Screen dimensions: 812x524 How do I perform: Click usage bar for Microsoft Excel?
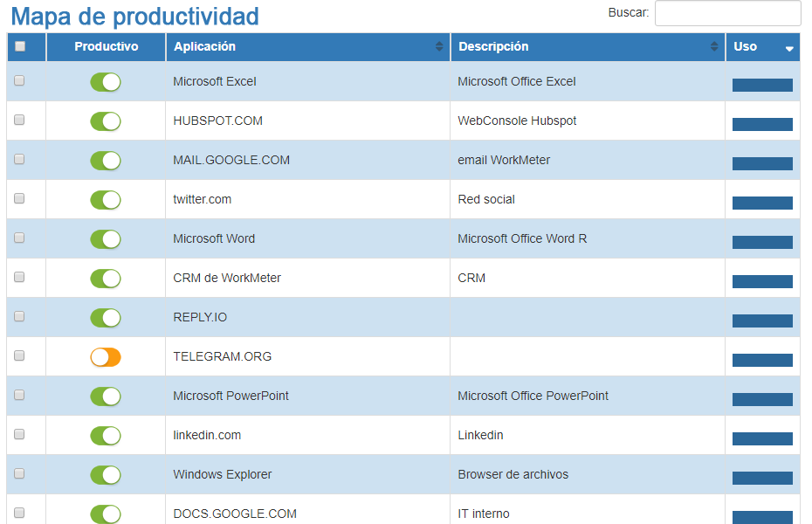tap(762, 85)
